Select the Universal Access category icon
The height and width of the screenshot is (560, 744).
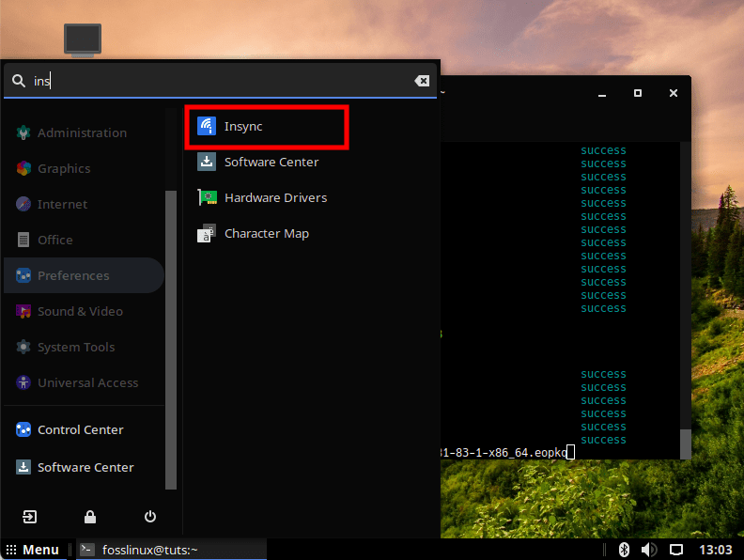pos(23,382)
